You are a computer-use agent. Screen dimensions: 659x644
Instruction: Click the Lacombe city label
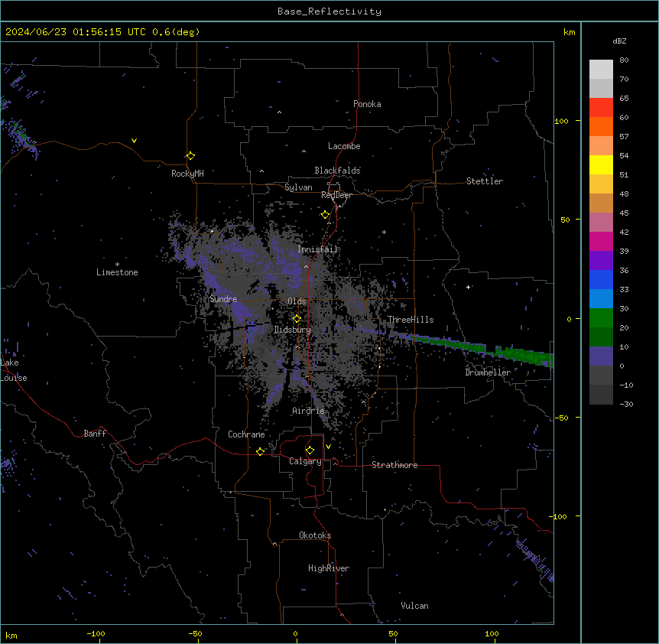coord(344,146)
